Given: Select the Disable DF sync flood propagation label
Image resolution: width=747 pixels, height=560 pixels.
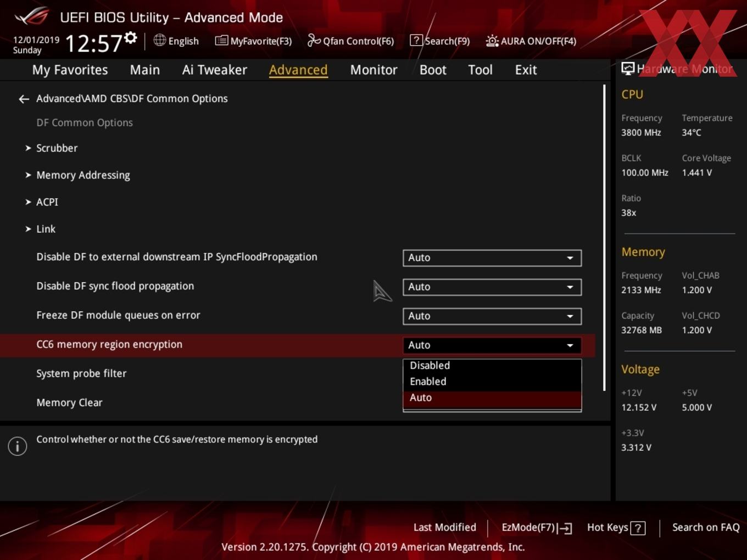Looking at the screenshot, I should (x=115, y=286).
